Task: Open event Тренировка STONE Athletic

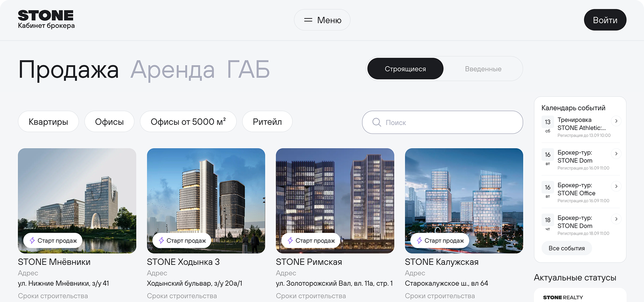Action: pos(582,124)
